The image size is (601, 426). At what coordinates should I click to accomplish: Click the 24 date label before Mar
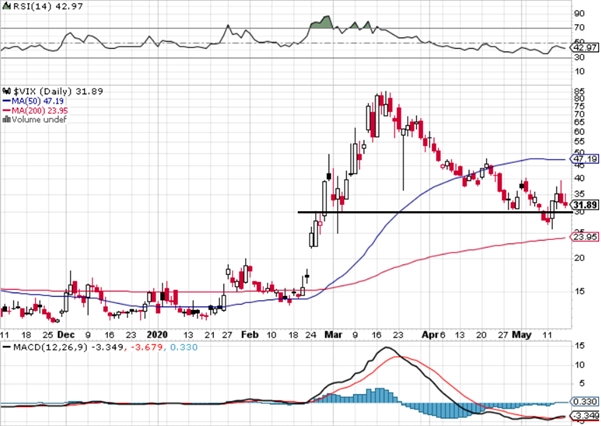(x=310, y=335)
